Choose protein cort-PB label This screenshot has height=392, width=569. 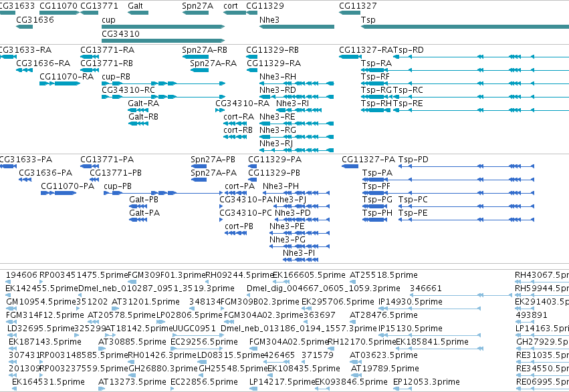click(239, 226)
